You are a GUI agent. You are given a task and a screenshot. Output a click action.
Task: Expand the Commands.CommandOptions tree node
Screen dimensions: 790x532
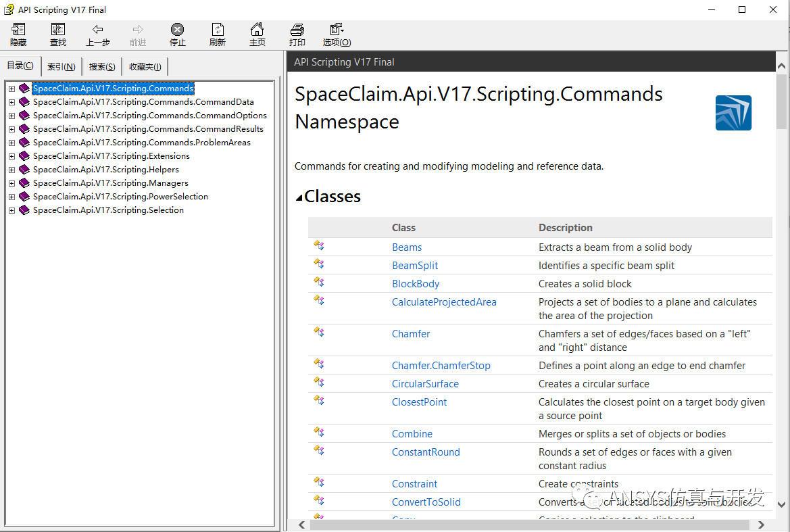[11, 116]
